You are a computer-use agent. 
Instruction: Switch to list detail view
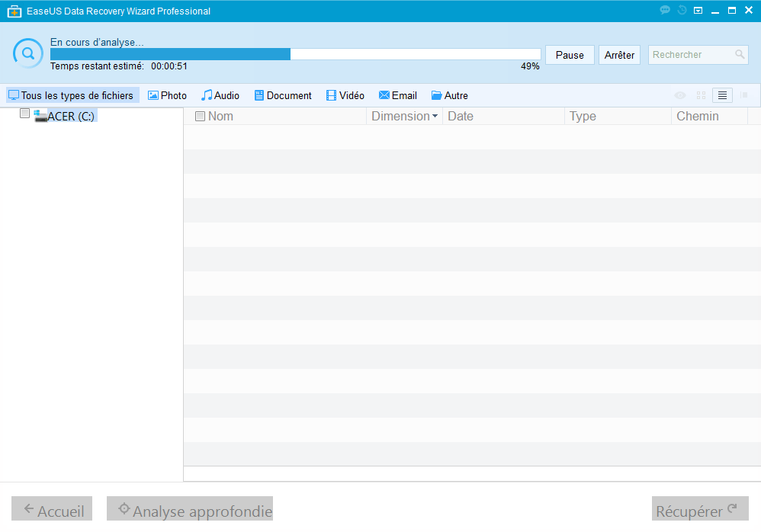(x=722, y=95)
